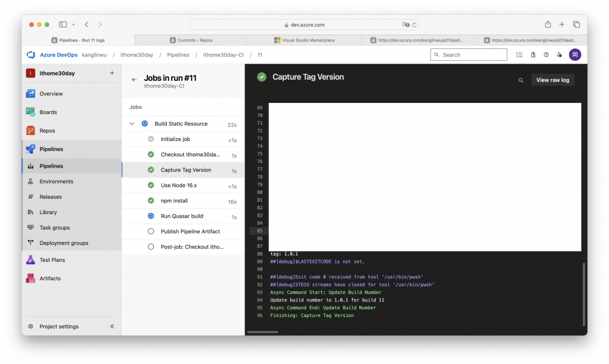
Task: Click the View raw log button
Action: (x=553, y=80)
